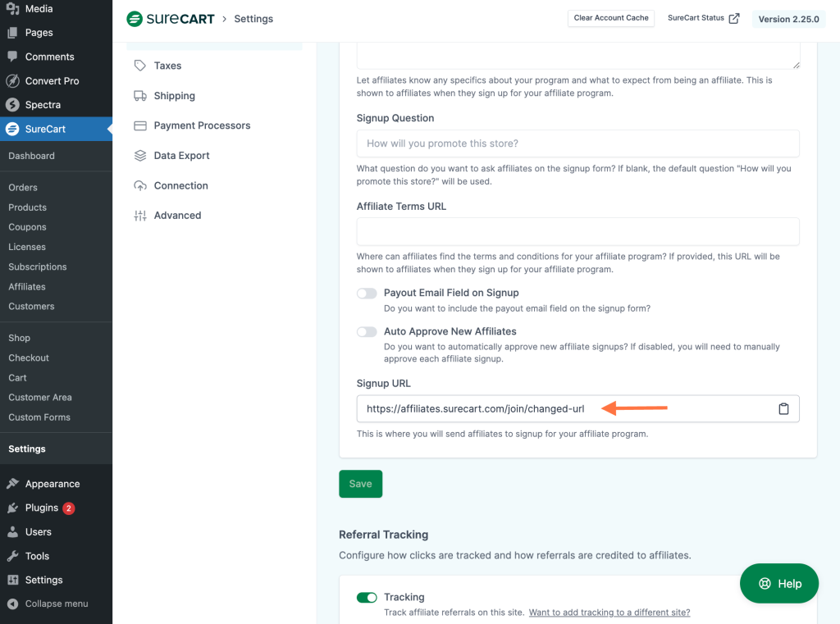Open the SureCart Status external link
Screen dimensions: 840x624
pos(703,18)
